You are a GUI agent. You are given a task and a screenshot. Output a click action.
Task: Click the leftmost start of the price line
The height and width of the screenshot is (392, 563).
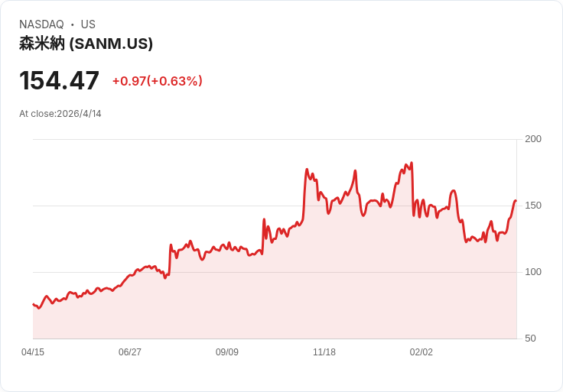(33, 304)
